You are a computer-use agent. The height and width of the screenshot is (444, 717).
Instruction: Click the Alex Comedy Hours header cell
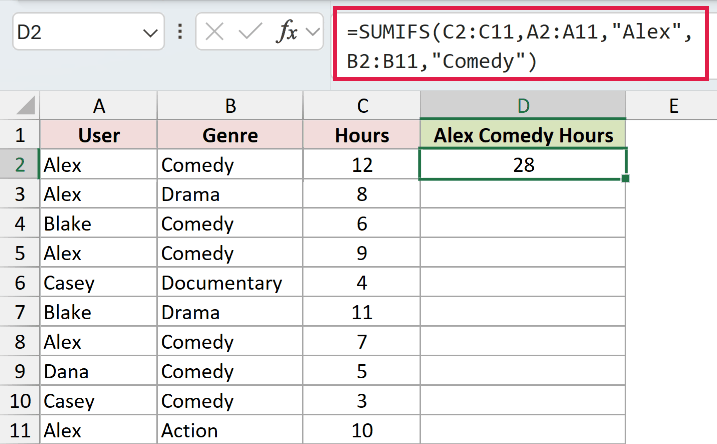tap(523, 135)
